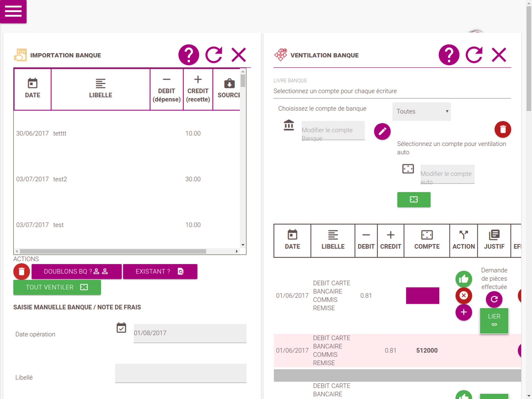Select the 03/07/2017 test row

[x=127, y=225]
